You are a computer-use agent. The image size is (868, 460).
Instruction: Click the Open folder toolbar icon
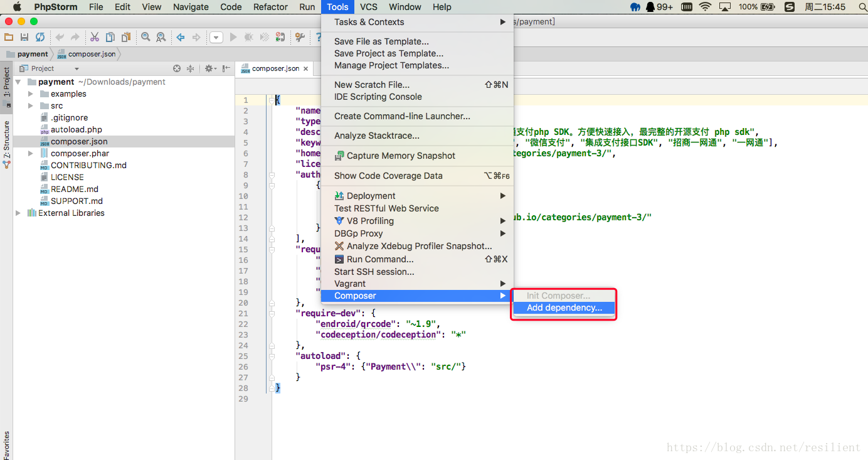9,38
